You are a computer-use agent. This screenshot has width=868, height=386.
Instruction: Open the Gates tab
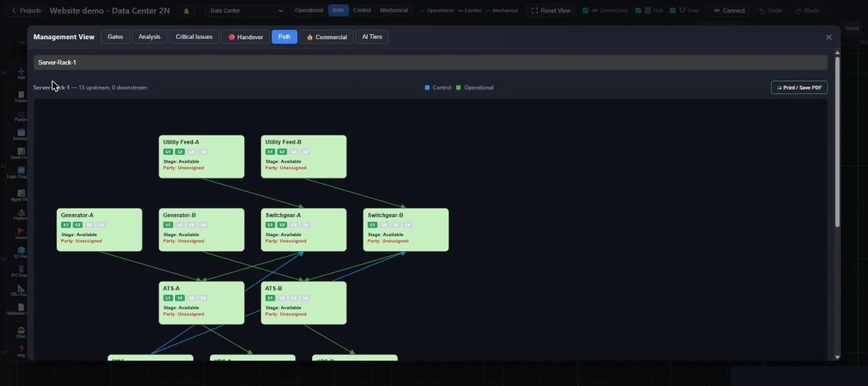pos(115,37)
